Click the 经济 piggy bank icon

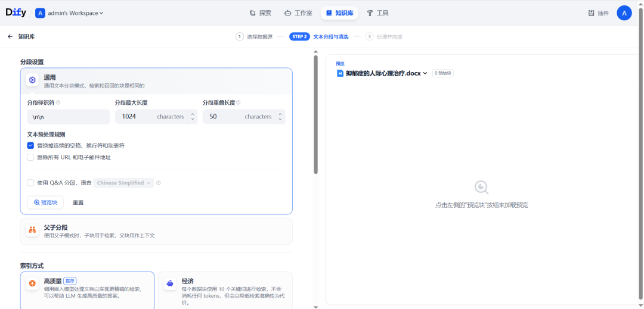[170, 283]
